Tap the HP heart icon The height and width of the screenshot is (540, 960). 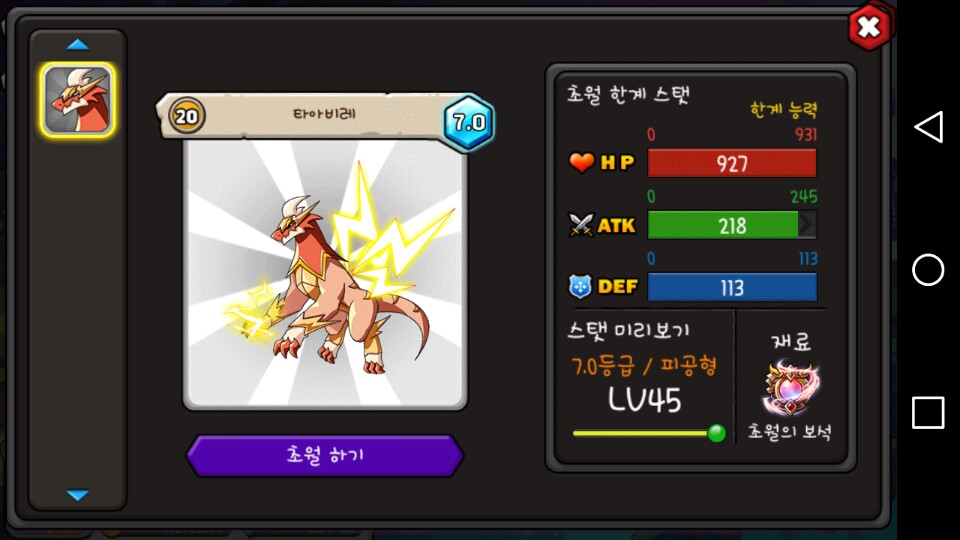coord(581,162)
